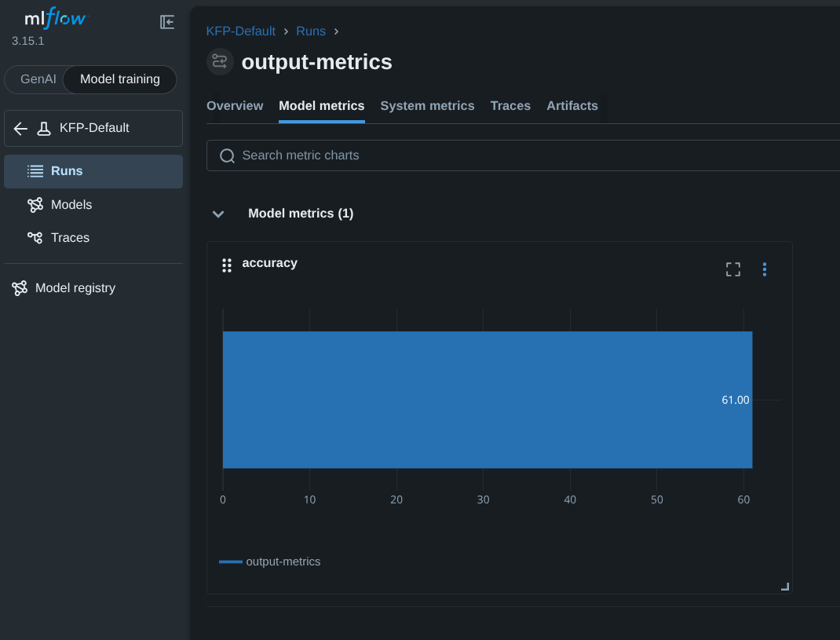The height and width of the screenshot is (640, 840).
Task: Open Runs in the sidebar
Action: click(93, 171)
